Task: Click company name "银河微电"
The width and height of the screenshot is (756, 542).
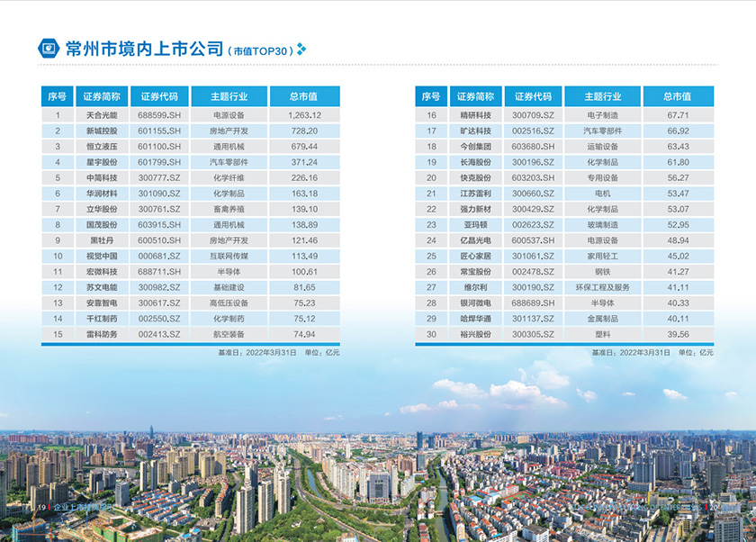Action: tap(476, 303)
